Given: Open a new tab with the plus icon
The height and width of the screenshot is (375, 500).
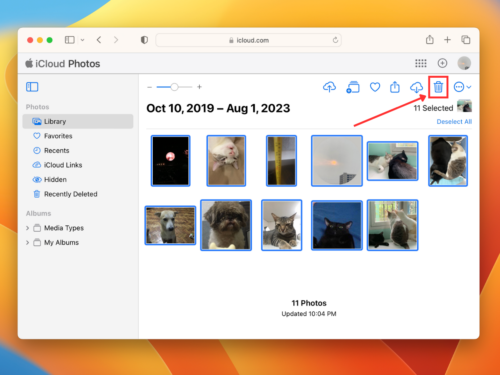Looking at the screenshot, I should click(x=447, y=40).
